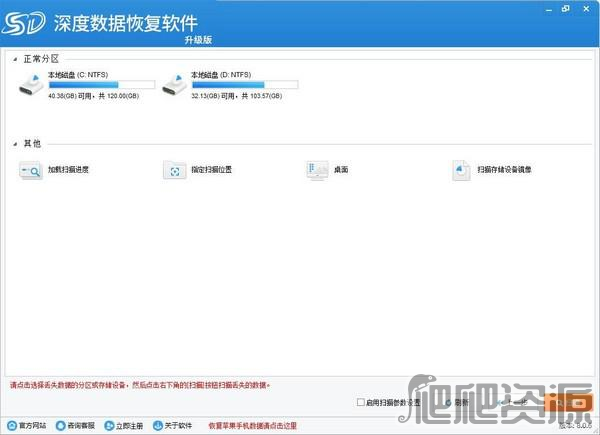Click the back arrow icon beside 上一步
Screen dimensions: 600x435
[x=500, y=402]
